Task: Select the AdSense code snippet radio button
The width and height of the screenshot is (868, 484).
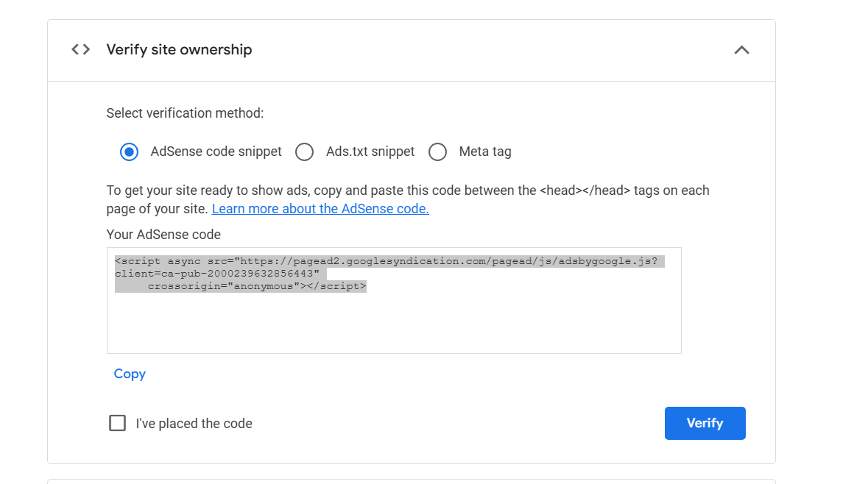Action: tap(129, 152)
